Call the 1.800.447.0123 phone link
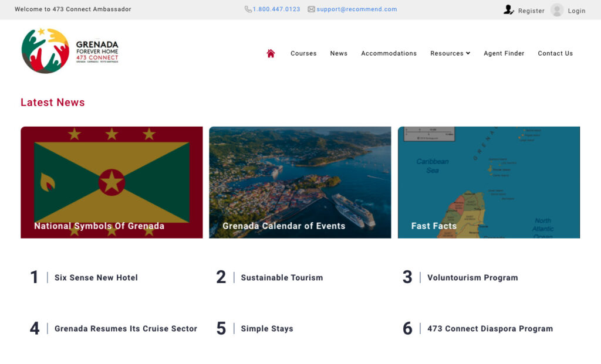 [x=276, y=9]
